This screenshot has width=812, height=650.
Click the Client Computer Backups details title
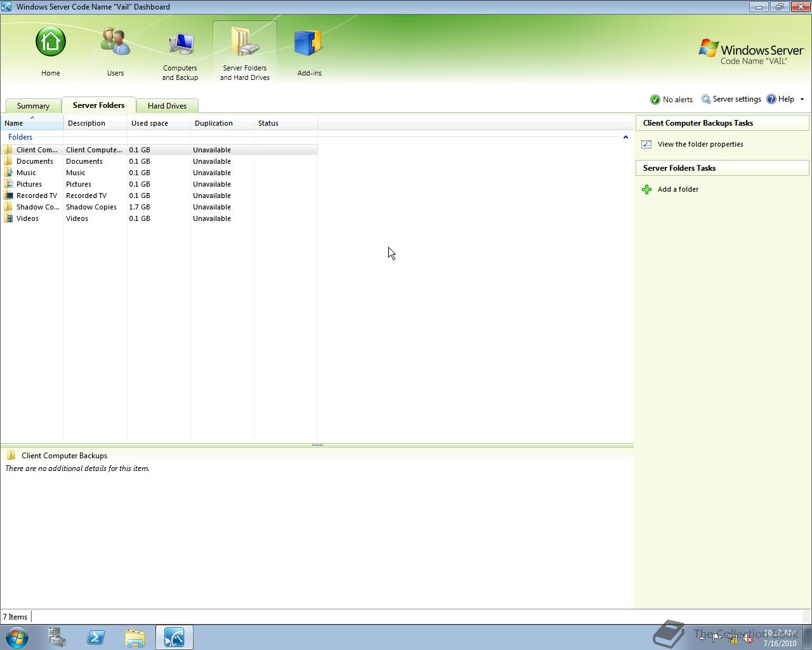pos(64,456)
